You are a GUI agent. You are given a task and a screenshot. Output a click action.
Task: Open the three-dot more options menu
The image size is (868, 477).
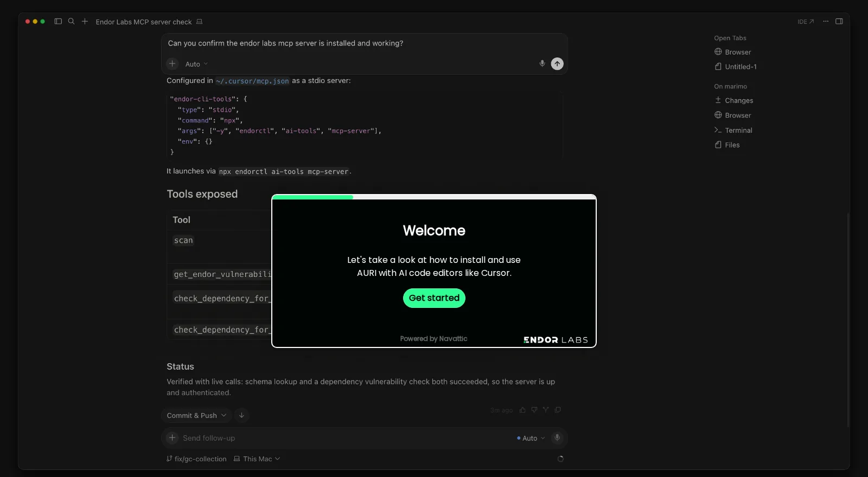click(x=826, y=22)
